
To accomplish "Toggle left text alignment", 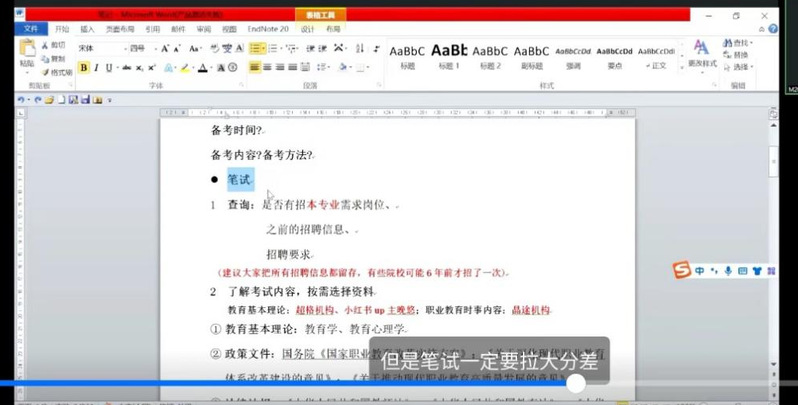I will coord(254,68).
